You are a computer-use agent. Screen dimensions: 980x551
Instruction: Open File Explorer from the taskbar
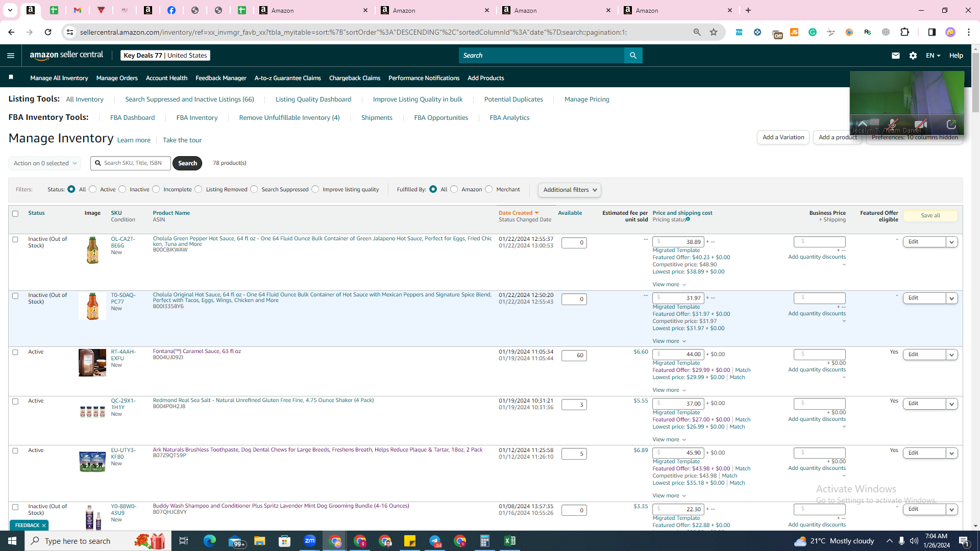click(260, 541)
